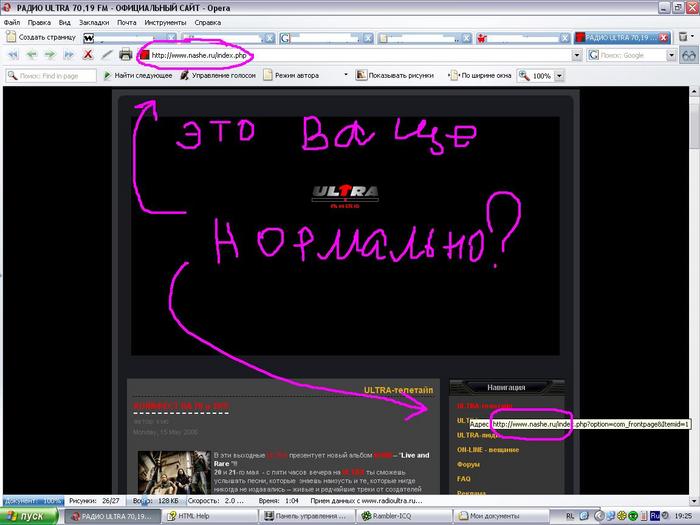
Task: Click the Find in page search field
Action: click(51, 76)
